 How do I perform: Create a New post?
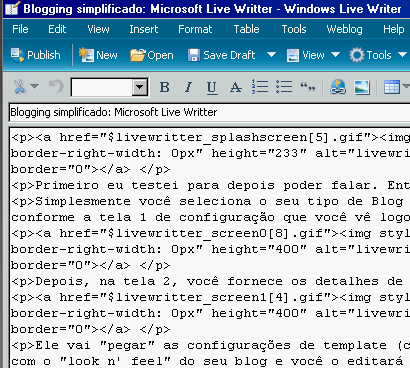[x=98, y=55]
